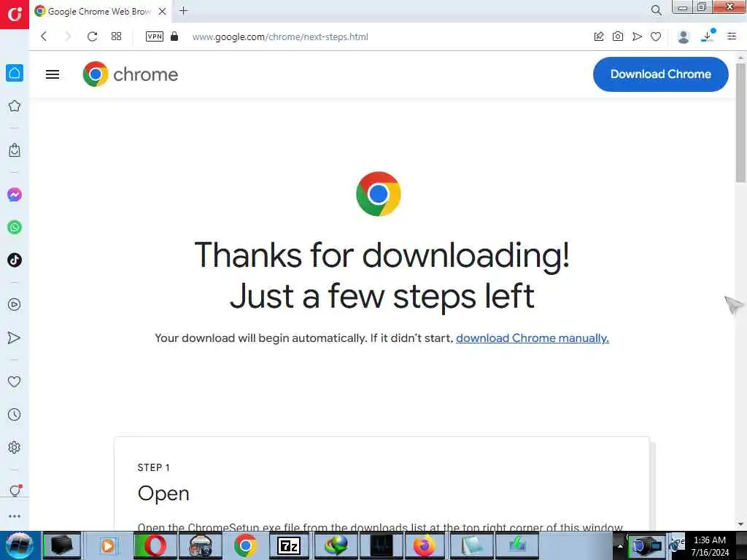
Task: Open the edit snapshot icon in address bar
Action: click(x=599, y=36)
